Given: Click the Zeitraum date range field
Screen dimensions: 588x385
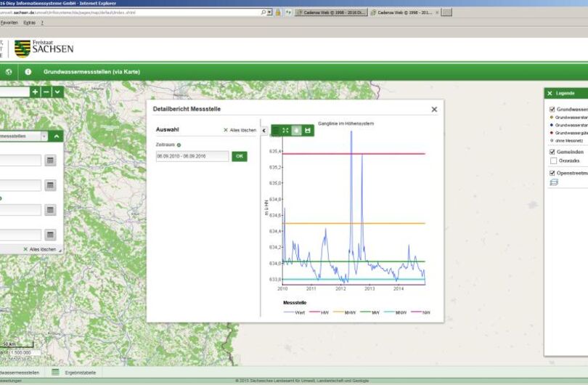Looking at the screenshot, I should 192,156.
